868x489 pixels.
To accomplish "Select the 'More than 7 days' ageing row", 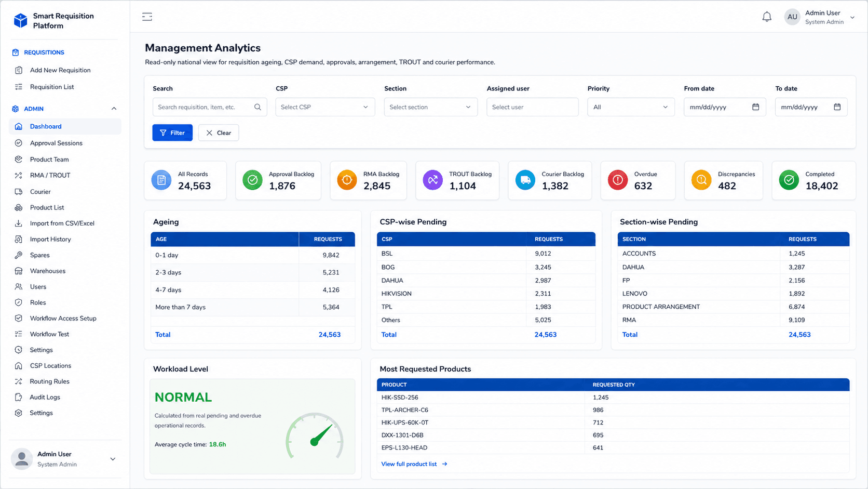I will [x=253, y=307].
